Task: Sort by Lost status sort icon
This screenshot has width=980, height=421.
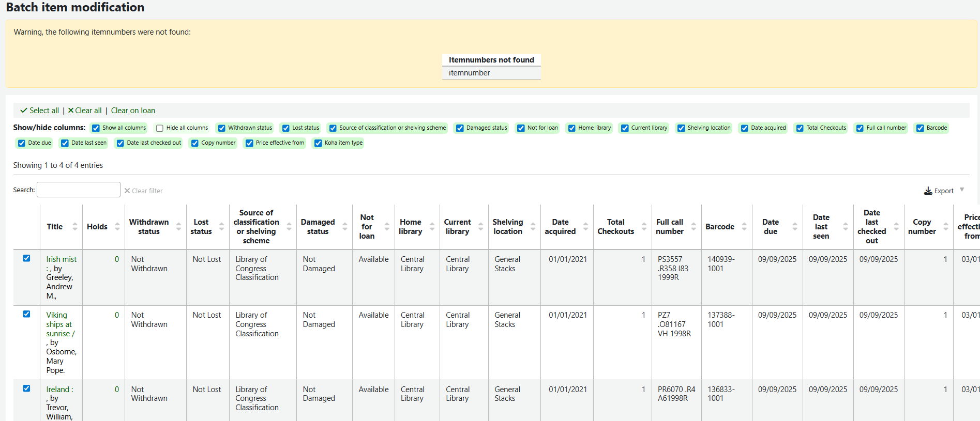Action: coord(221,227)
